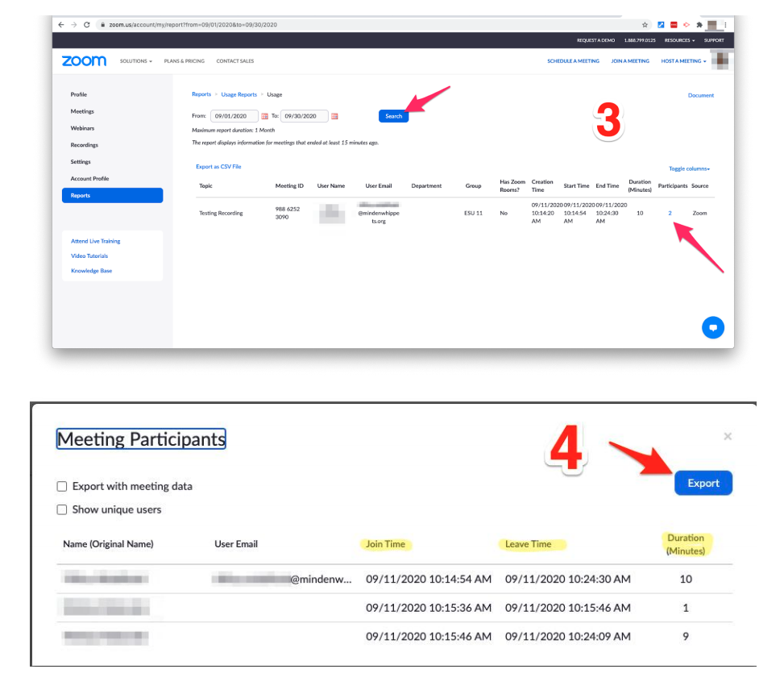Open account profile avatar in Zoom header
Screen dimensions: 784x694
coord(722,61)
